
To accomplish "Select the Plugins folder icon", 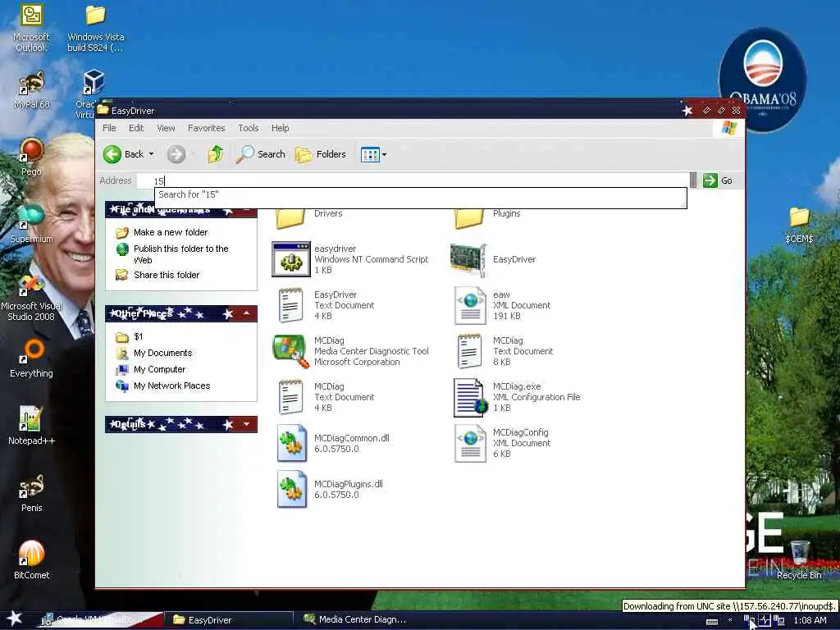I will 468,218.
